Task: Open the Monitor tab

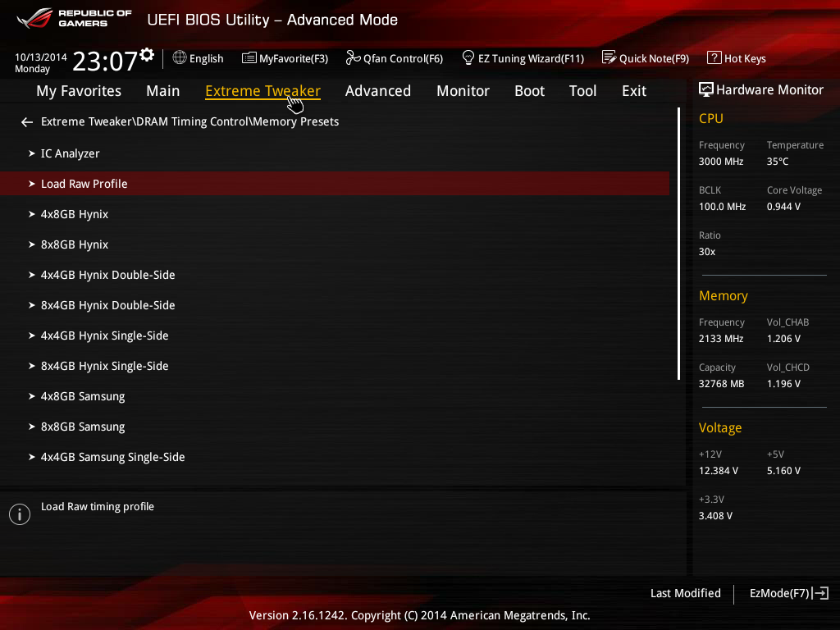Action: (463, 91)
